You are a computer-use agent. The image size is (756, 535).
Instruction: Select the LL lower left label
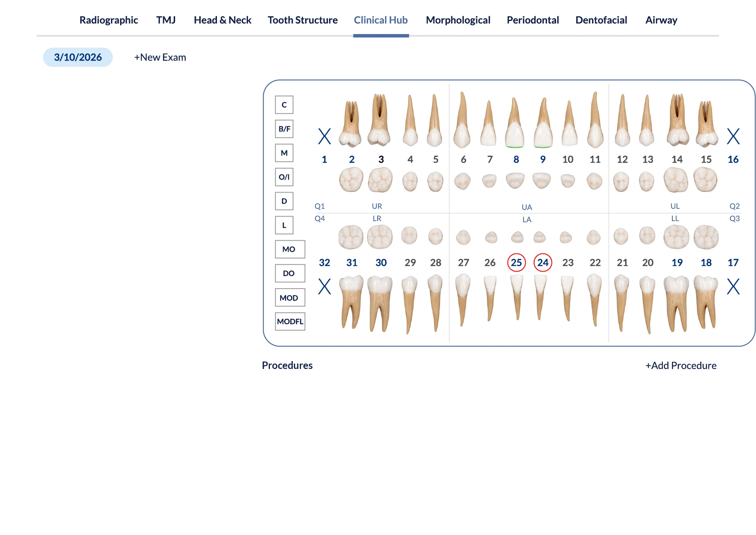tap(675, 218)
